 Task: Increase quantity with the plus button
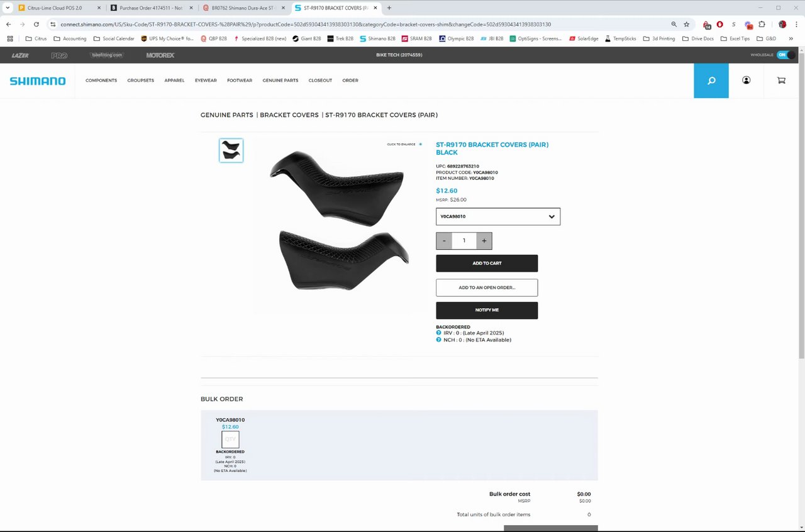tap(484, 241)
